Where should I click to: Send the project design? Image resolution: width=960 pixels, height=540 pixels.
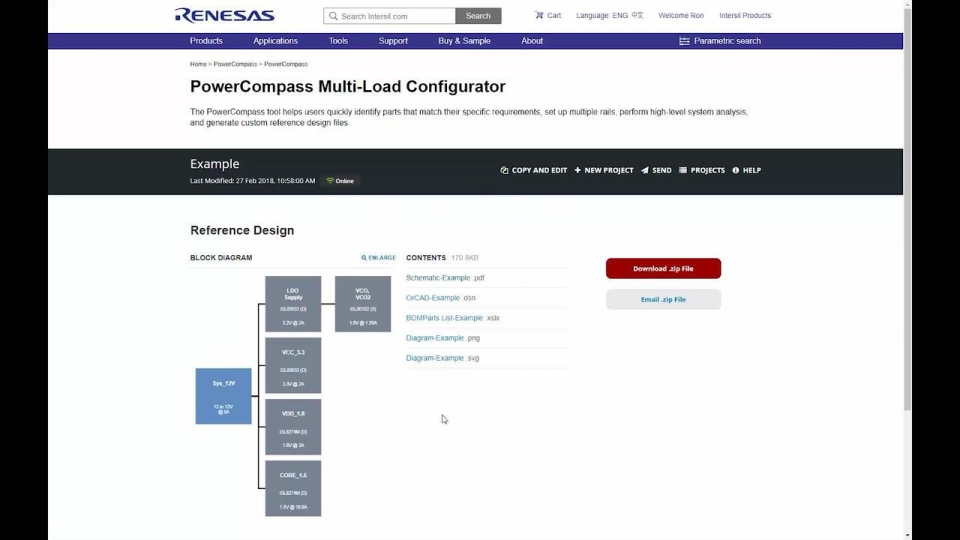(656, 170)
